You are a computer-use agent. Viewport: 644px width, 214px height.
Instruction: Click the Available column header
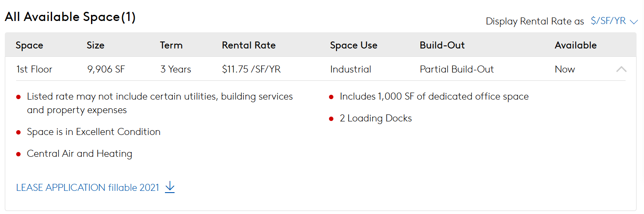pyautogui.click(x=575, y=45)
